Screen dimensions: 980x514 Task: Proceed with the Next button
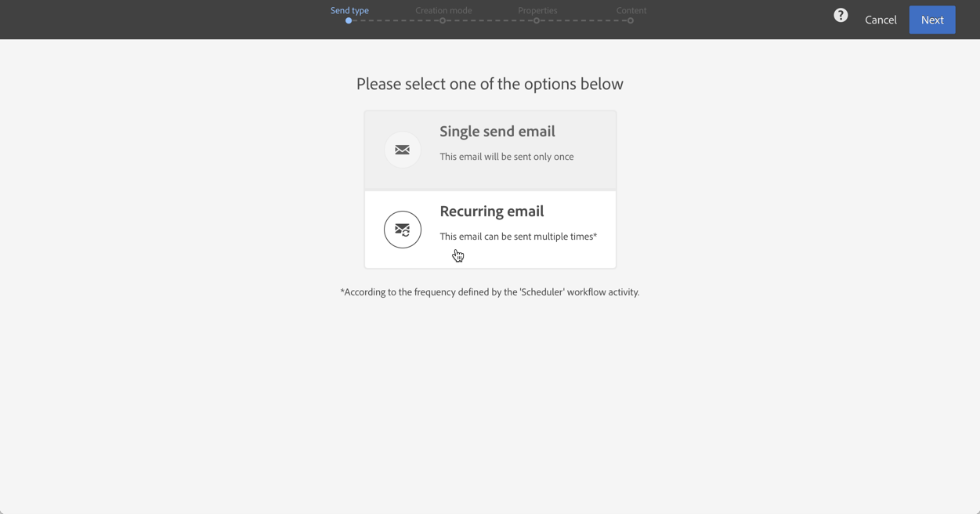[932, 20]
